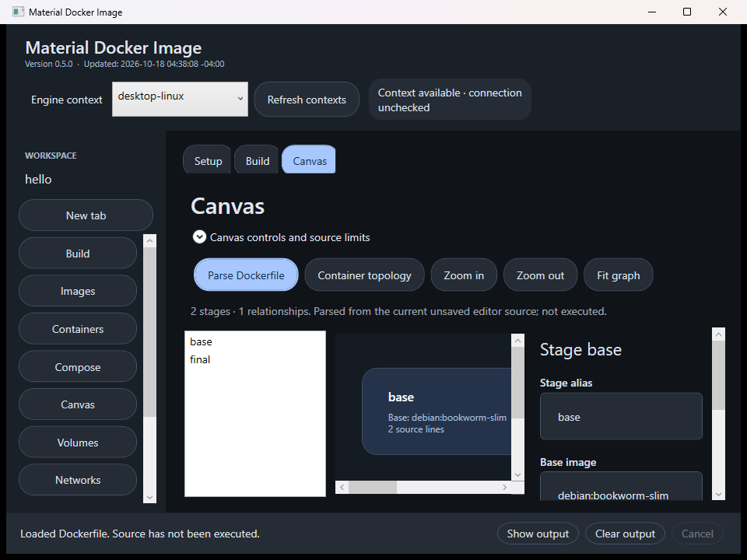
Task: Select the Canvas tab at top
Action: point(309,161)
